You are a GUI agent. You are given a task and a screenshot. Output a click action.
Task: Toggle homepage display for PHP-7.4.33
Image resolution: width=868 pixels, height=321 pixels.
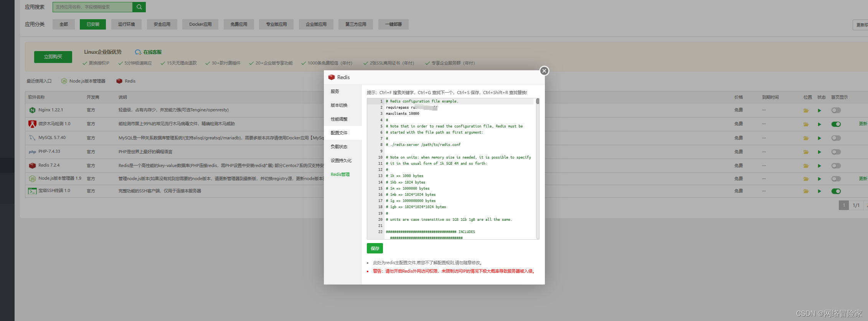[x=836, y=152]
